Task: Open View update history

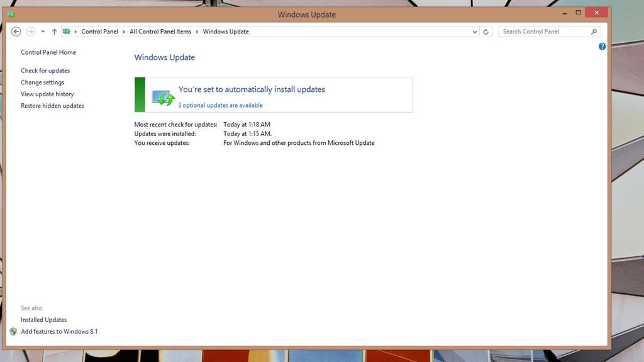Action: point(47,94)
